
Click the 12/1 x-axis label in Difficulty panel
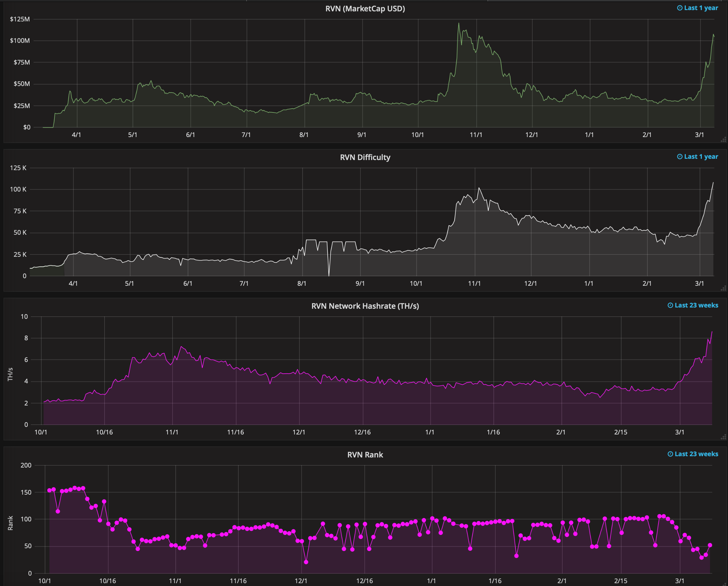pyautogui.click(x=531, y=284)
